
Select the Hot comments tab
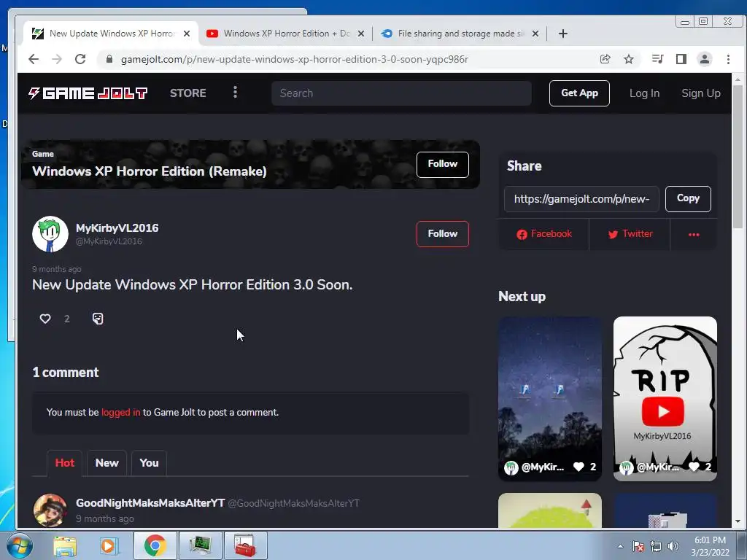[x=65, y=463]
